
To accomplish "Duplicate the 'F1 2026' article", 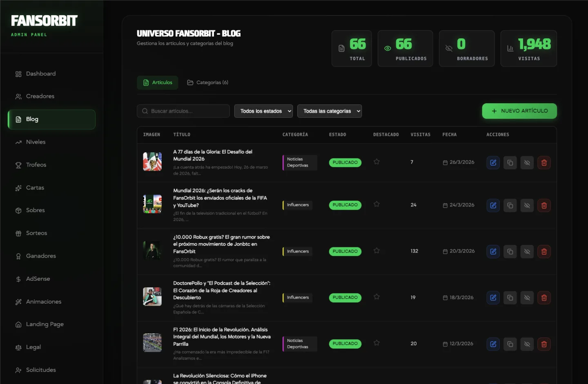I will (x=510, y=344).
